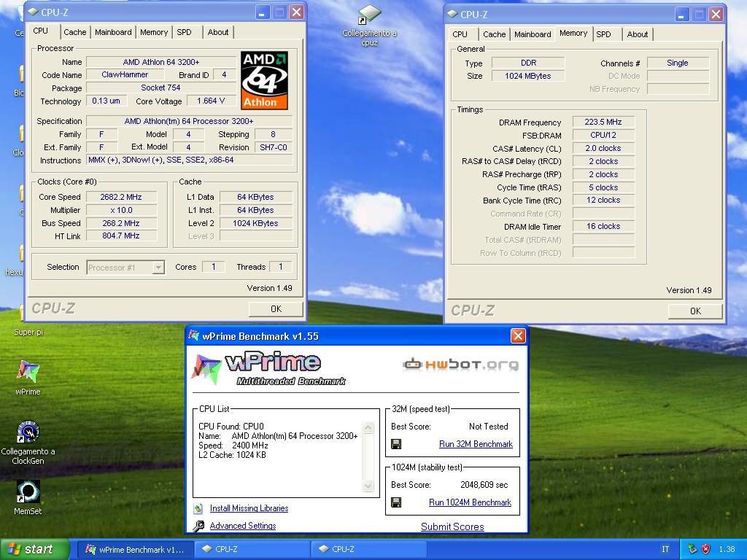Run the 1024M Benchmark
Viewport: 747px width, 560px height.
[x=471, y=502]
